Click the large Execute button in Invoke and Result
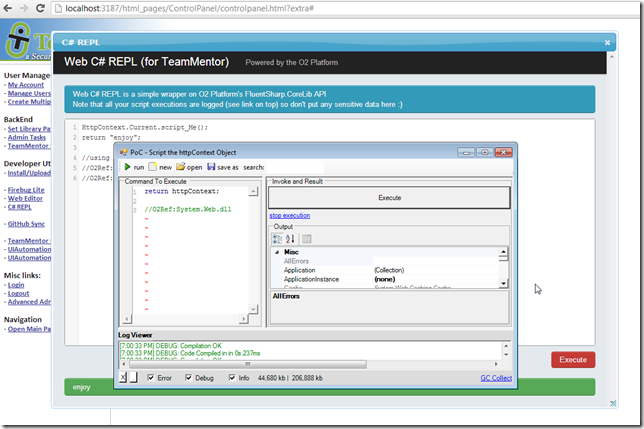 coord(389,197)
